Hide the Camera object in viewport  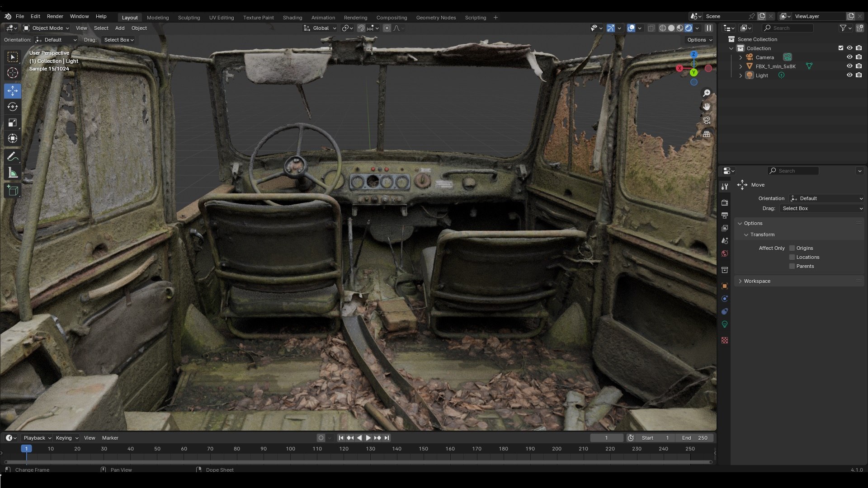point(849,57)
